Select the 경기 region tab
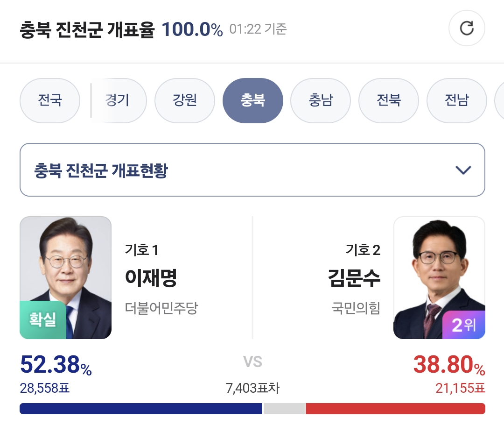Viewport: 504px width, 425px height. click(117, 100)
